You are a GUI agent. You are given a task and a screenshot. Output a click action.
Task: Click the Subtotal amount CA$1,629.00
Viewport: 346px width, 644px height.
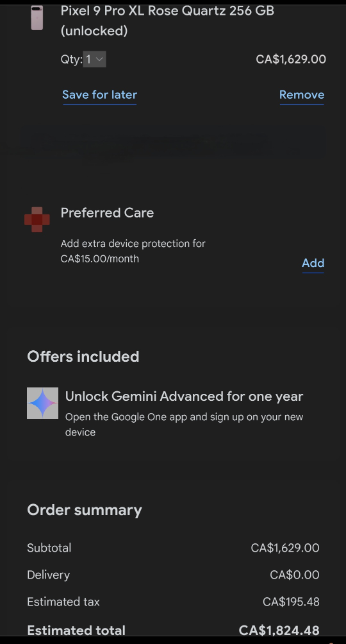(x=285, y=548)
